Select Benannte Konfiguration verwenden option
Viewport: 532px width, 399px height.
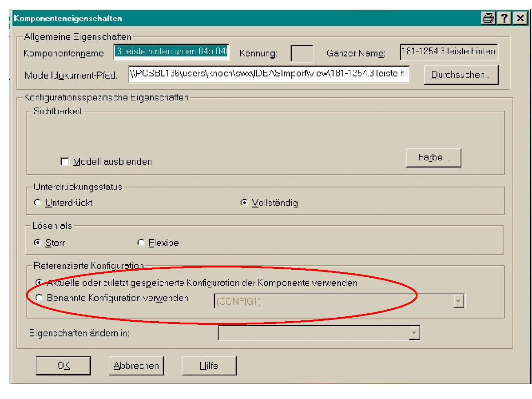39,298
